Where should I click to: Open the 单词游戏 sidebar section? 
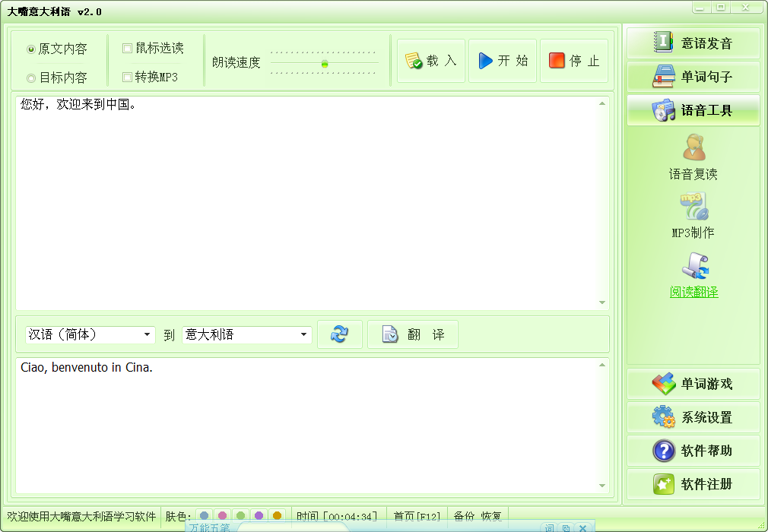coord(693,384)
